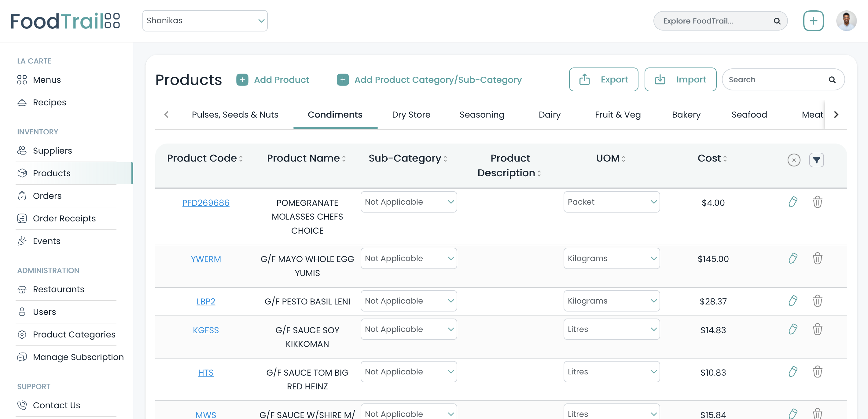
Task: Click the Export button
Action: pyautogui.click(x=603, y=79)
